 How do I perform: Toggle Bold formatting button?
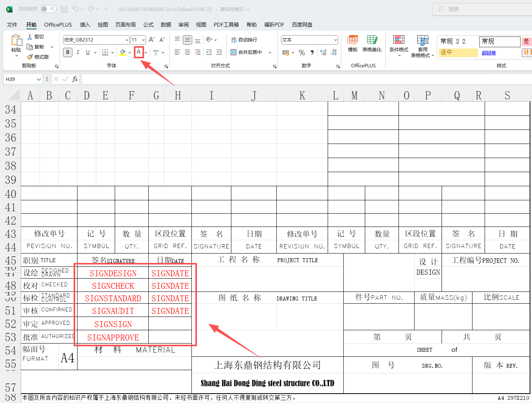(68, 52)
